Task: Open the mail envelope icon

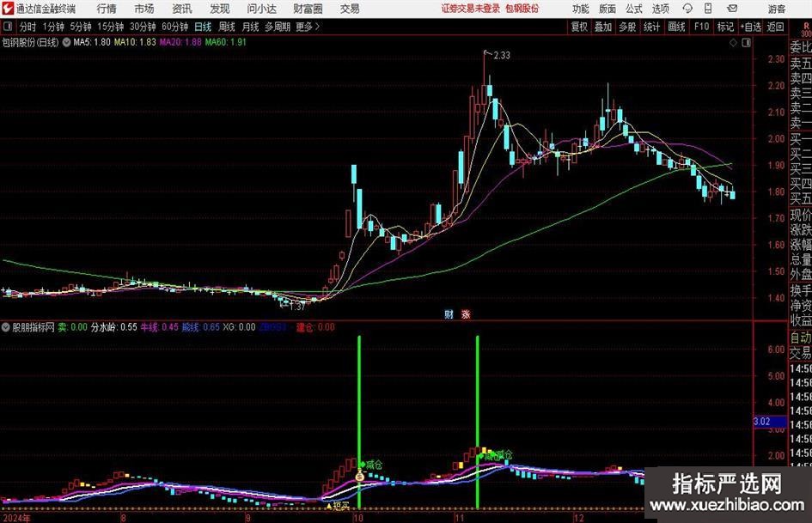Action: [x=732, y=9]
